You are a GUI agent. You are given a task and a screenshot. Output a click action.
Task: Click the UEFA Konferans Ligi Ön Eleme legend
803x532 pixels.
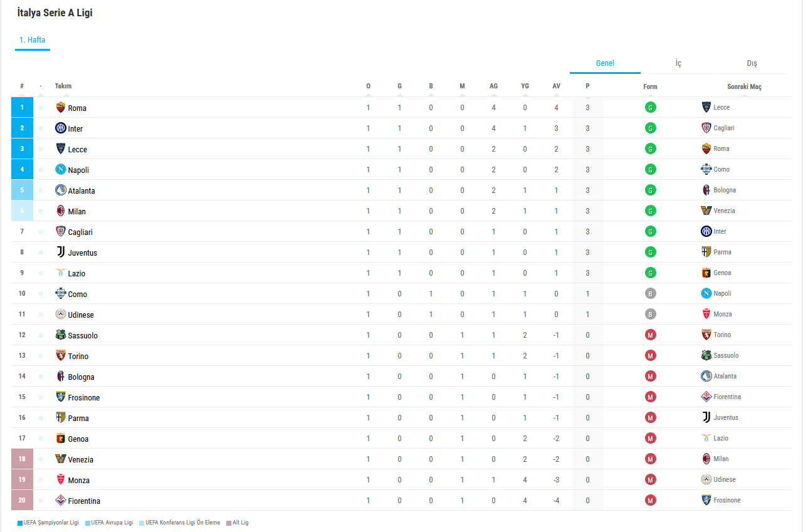tap(180, 523)
